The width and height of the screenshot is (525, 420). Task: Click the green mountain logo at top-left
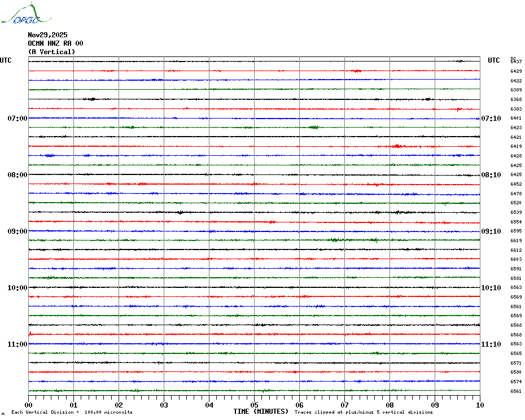[27, 14]
